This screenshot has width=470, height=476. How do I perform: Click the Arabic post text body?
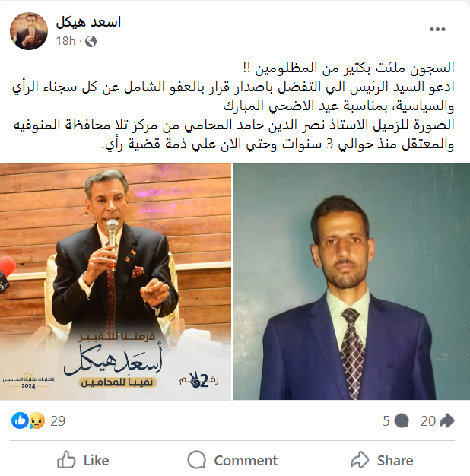[x=233, y=106]
